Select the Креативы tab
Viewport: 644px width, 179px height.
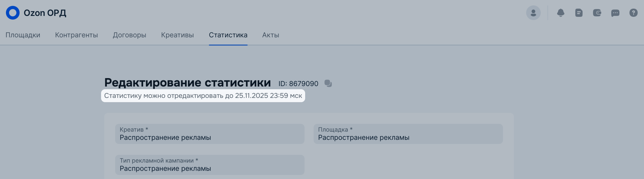(177, 35)
